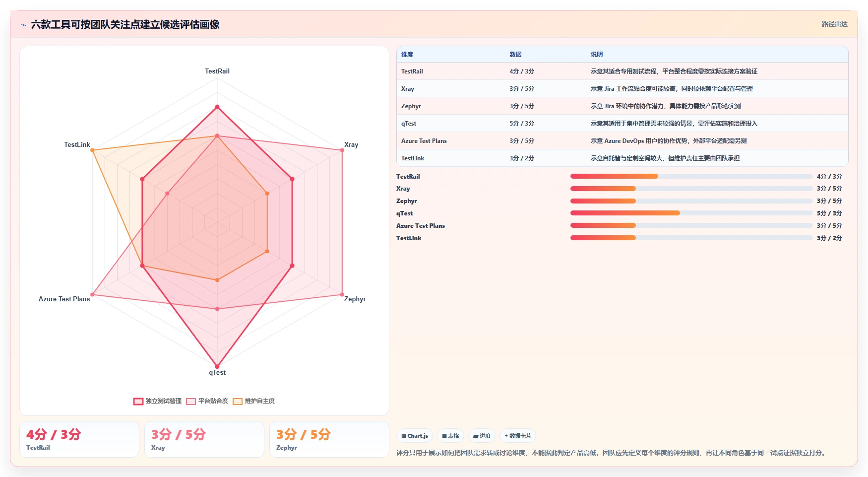Select the qTest row name in table
This screenshot has width=868, height=477.
(x=409, y=124)
